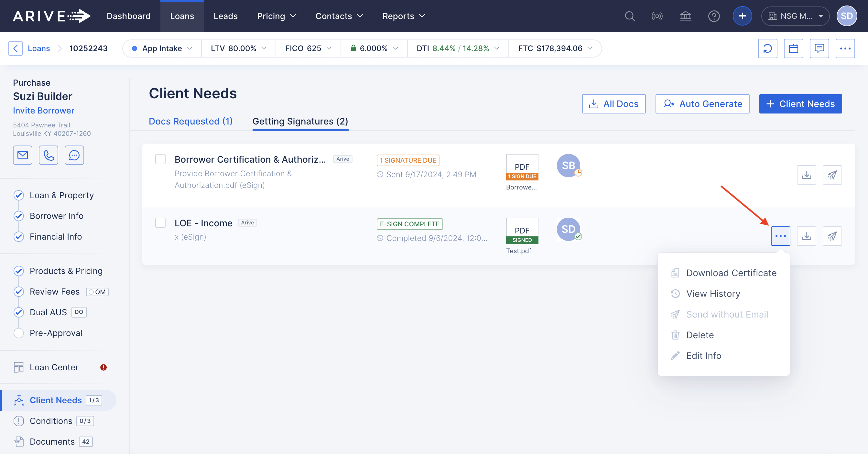This screenshot has width=868, height=454.
Task: Download the Borrower Certification document
Action: tap(806, 175)
